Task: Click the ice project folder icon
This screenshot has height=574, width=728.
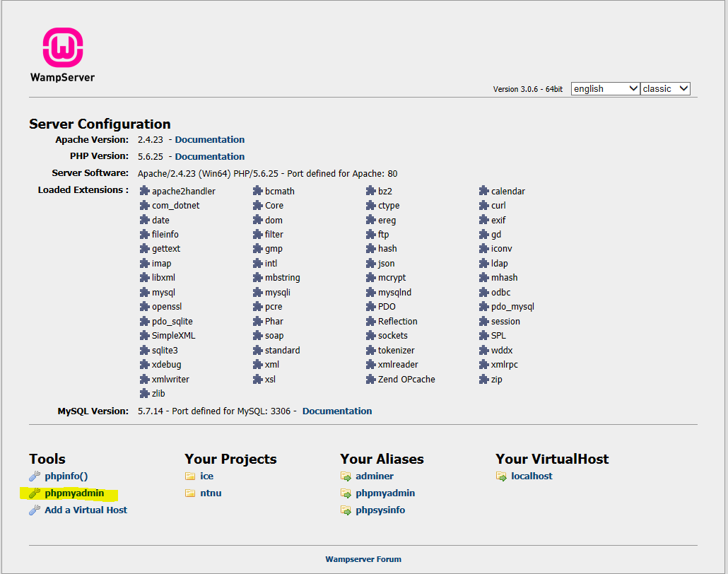Action: click(190, 476)
